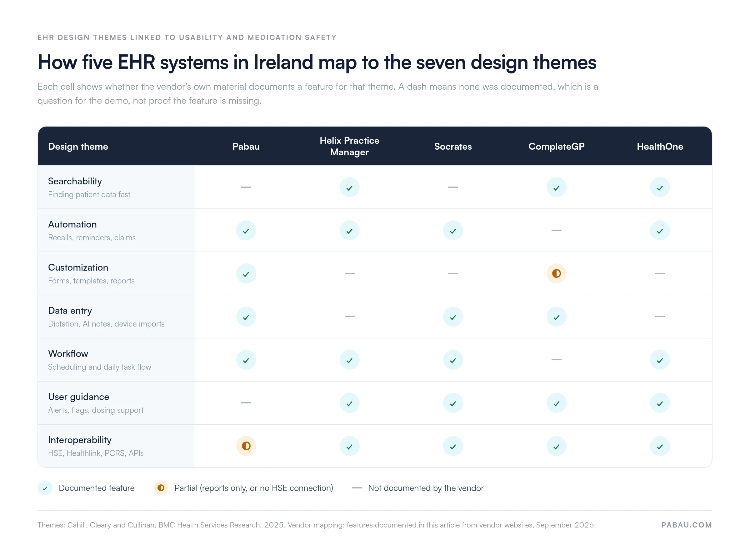Click the Socrates Data entry checkmark
Image resolution: width=750 pixels, height=560 pixels.
(453, 317)
